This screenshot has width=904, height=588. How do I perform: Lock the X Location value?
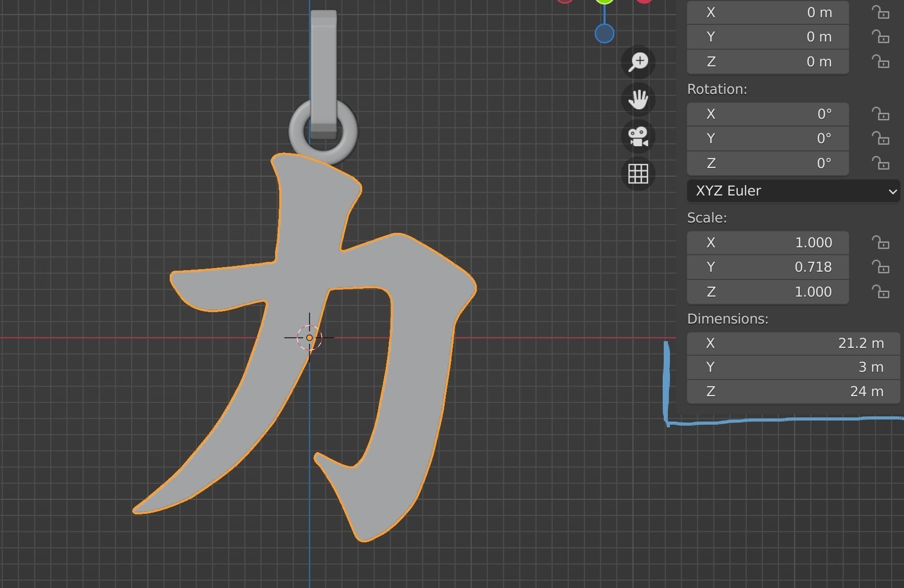[882, 12]
